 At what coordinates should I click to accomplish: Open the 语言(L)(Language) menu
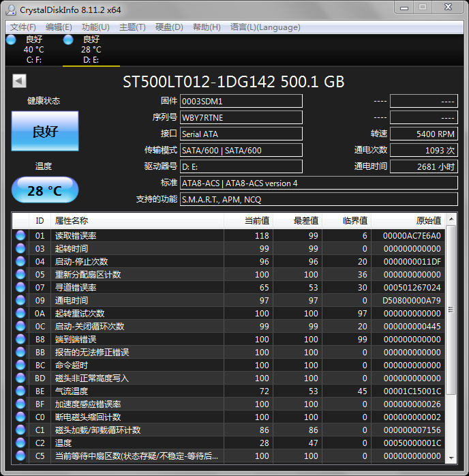tap(265, 27)
